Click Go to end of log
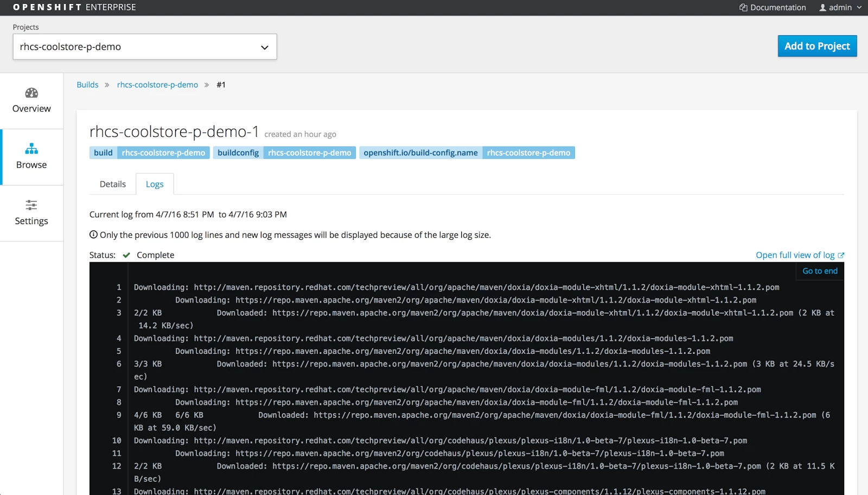 [x=820, y=271]
